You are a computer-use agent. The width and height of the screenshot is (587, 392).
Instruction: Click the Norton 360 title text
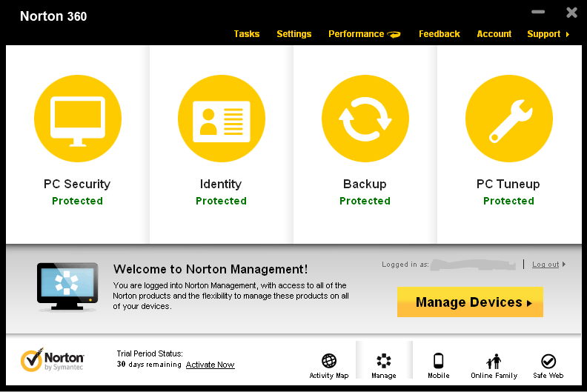[x=53, y=16]
